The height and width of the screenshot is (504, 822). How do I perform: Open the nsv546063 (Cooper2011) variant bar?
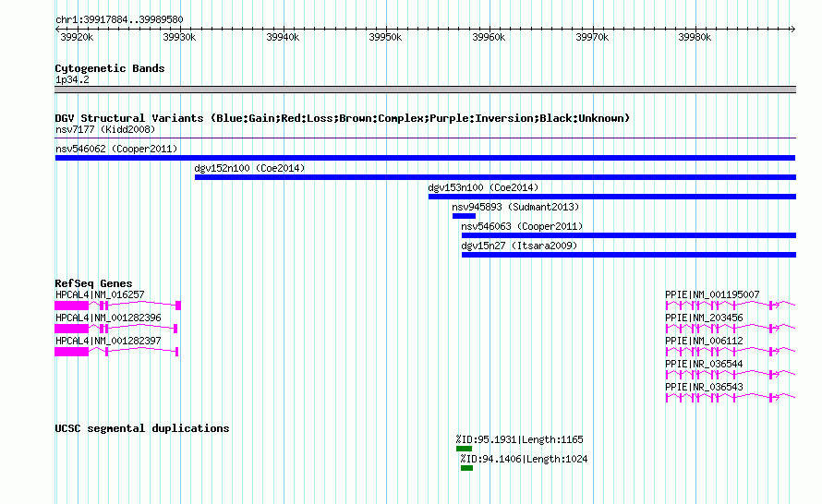(x=629, y=235)
